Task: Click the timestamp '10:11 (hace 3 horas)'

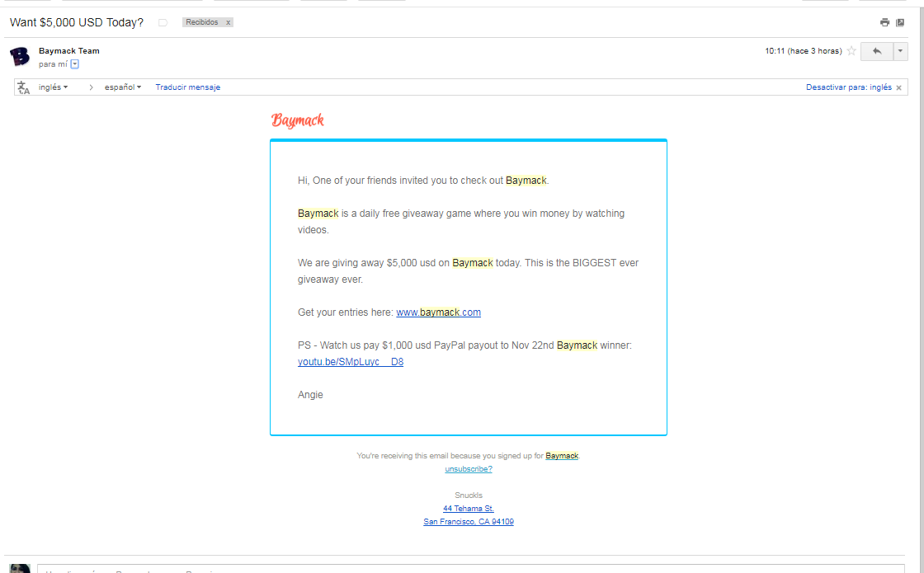Action: (x=804, y=51)
